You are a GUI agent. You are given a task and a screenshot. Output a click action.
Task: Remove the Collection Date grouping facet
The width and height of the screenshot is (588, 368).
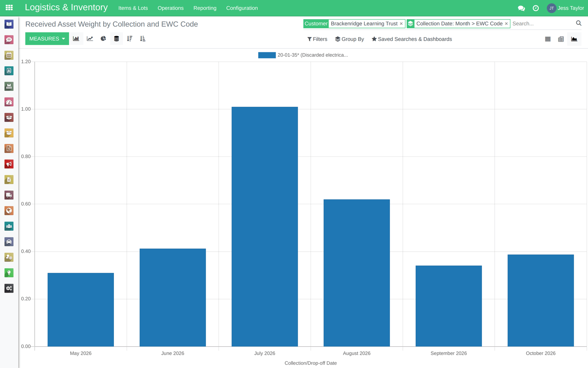click(x=506, y=24)
